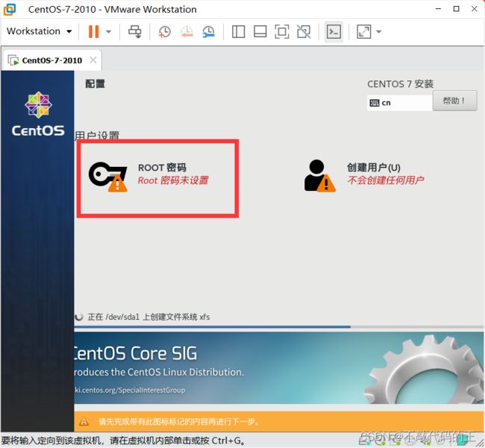
Task: Open the snapshot manager
Action: (209, 31)
